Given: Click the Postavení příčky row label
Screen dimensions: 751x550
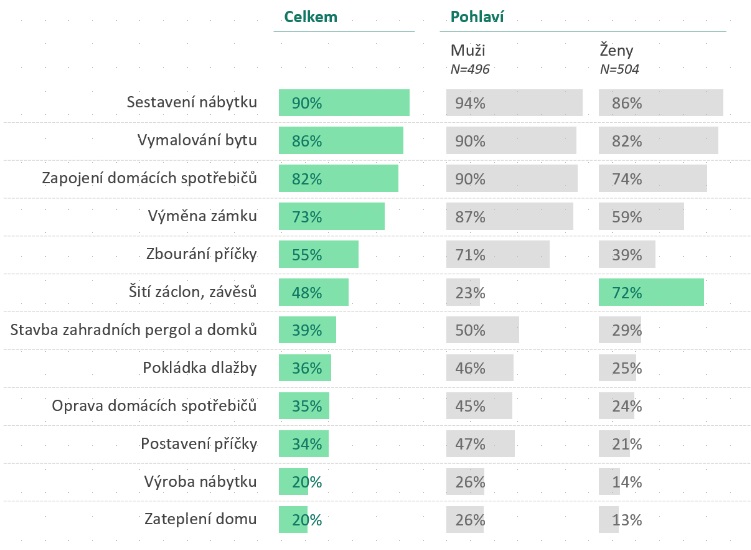Looking at the screenshot, I should 200,443.
